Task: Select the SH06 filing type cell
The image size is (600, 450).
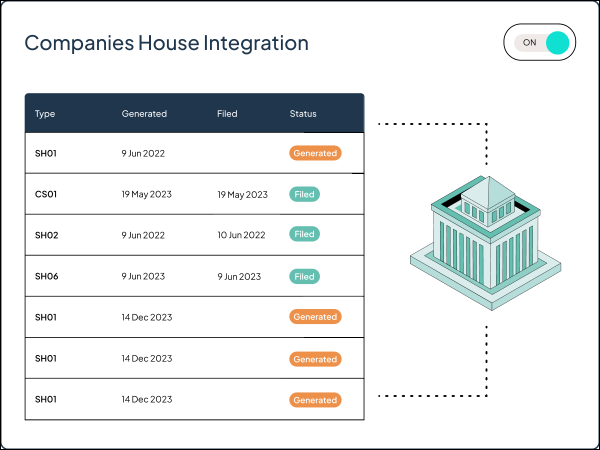Action: pyautogui.click(x=47, y=276)
